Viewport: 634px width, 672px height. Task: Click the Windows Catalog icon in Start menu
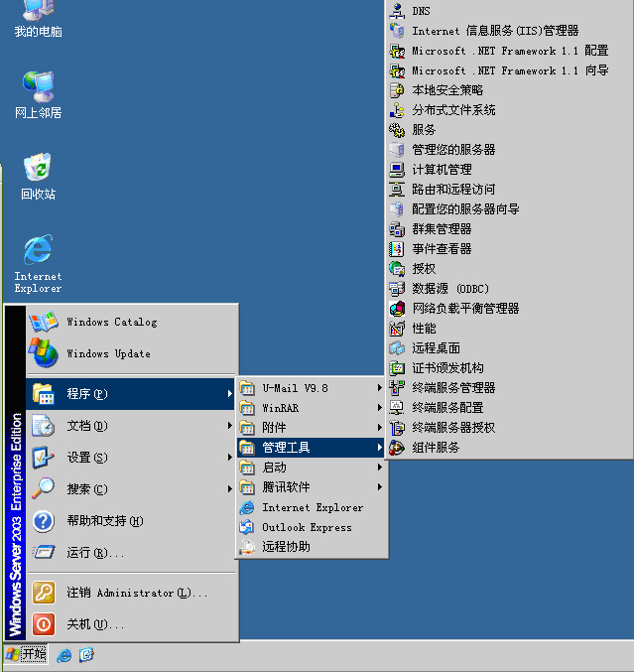tap(44, 322)
